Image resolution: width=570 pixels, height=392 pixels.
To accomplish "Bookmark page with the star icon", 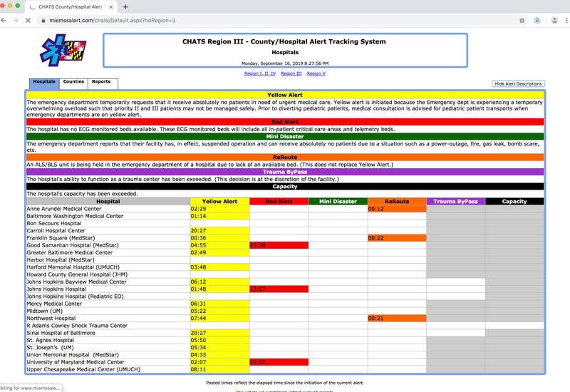I will [522, 21].
